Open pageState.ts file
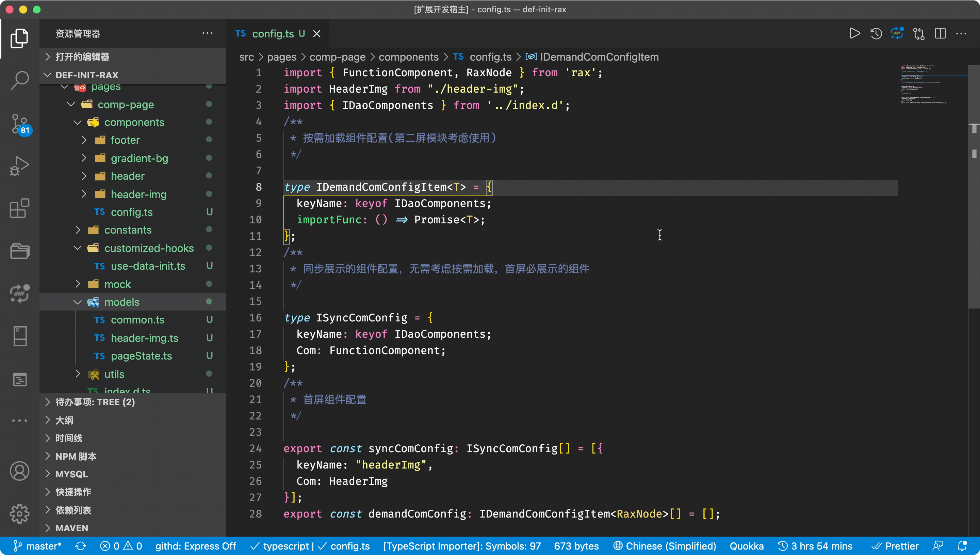Image resolution: width=980 pixels, height=555 pixels. click(133, 355)
